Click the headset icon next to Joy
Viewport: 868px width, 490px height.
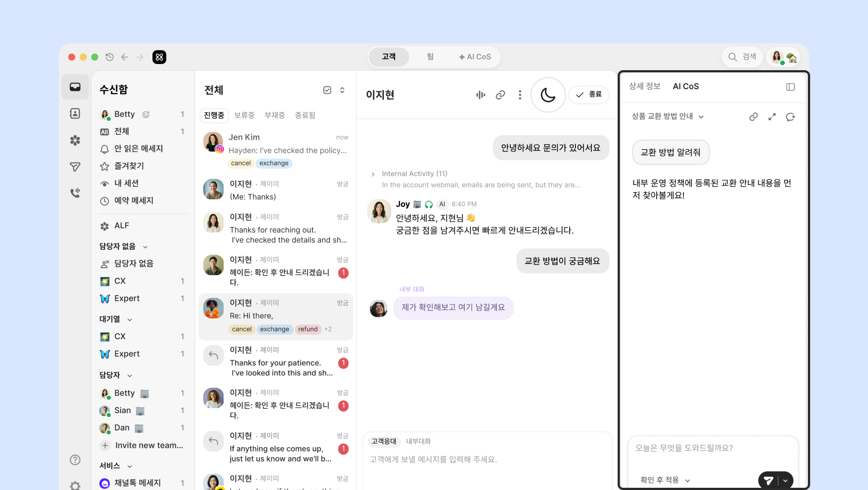[x=428, y=204]
